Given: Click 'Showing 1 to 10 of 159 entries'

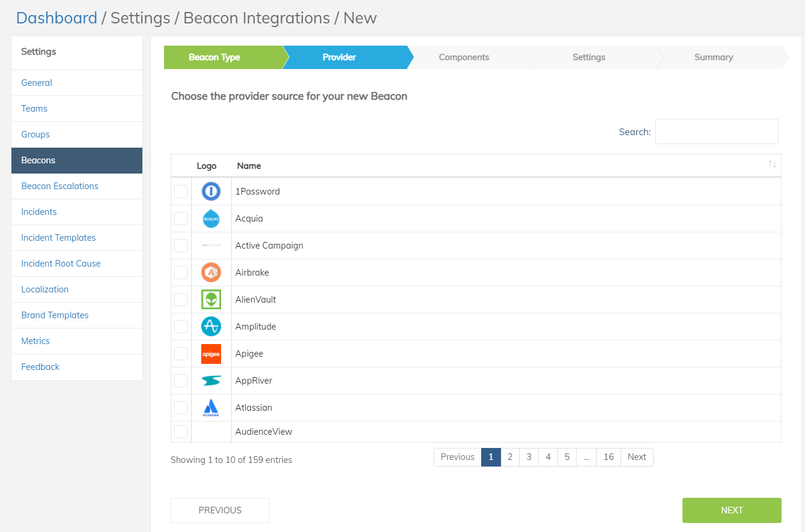Looking at the screenshot, I should point(231,460).
